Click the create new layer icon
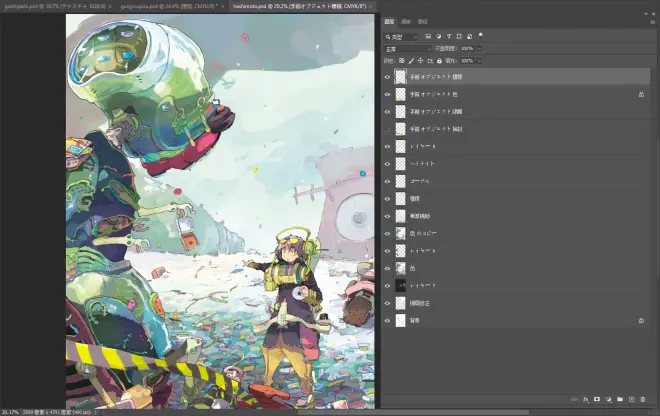This screenshot has width=660, height=416. [632, 399]
